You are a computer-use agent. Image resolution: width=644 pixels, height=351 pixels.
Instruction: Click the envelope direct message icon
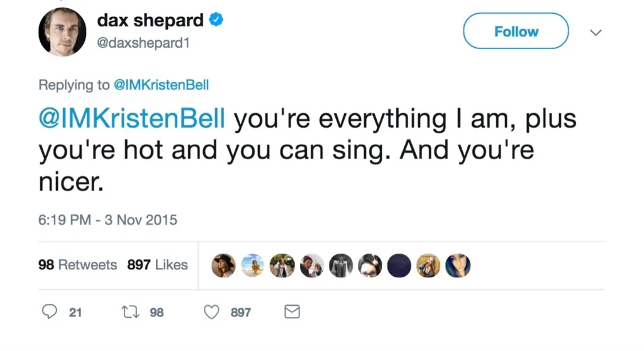click(x=292, y=312)
